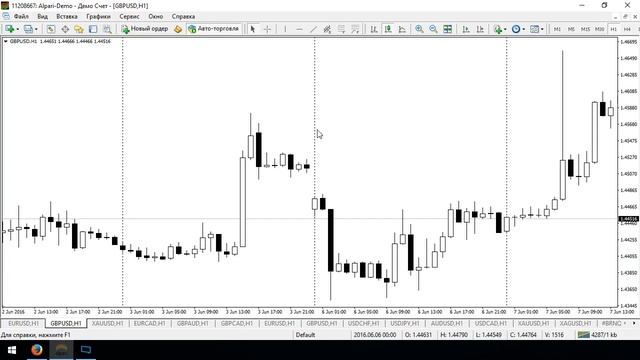Show the Terminal panel icon
The image size is (640, 360).
[93, 29]
